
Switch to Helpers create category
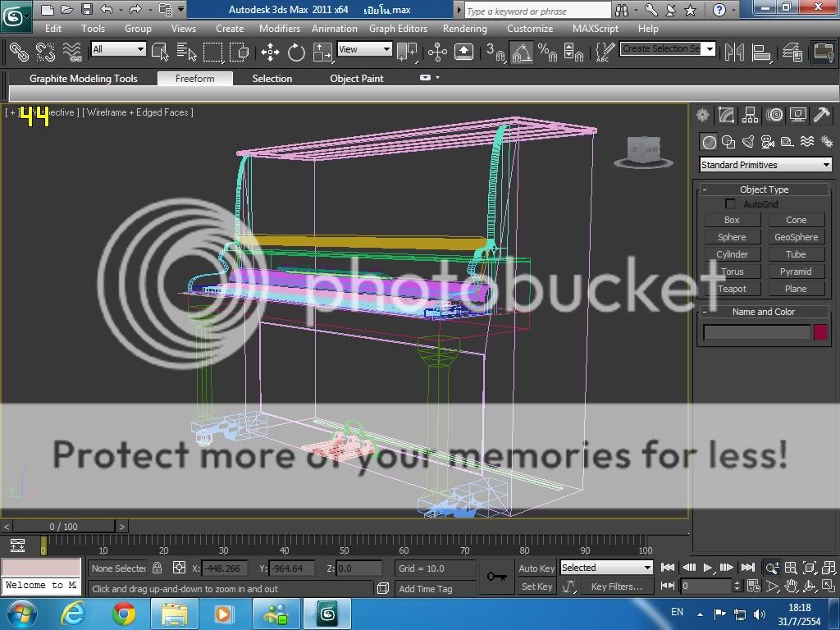click(x=787, y=142)
